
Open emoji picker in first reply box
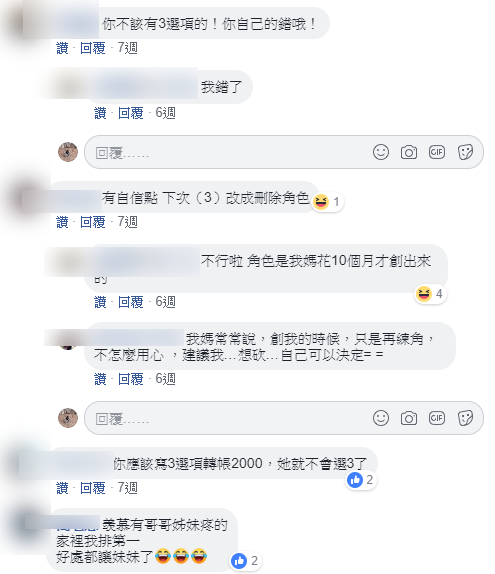(381, 152)
